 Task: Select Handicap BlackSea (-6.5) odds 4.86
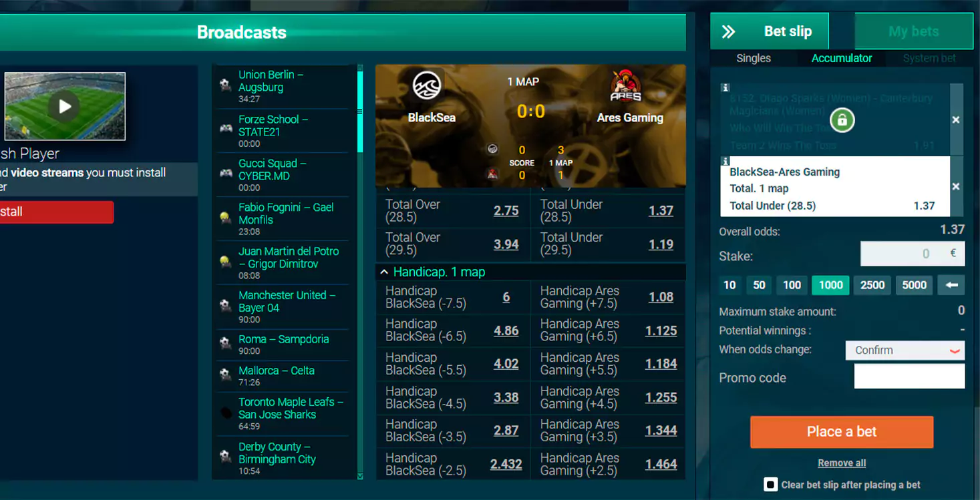(506, 330)
